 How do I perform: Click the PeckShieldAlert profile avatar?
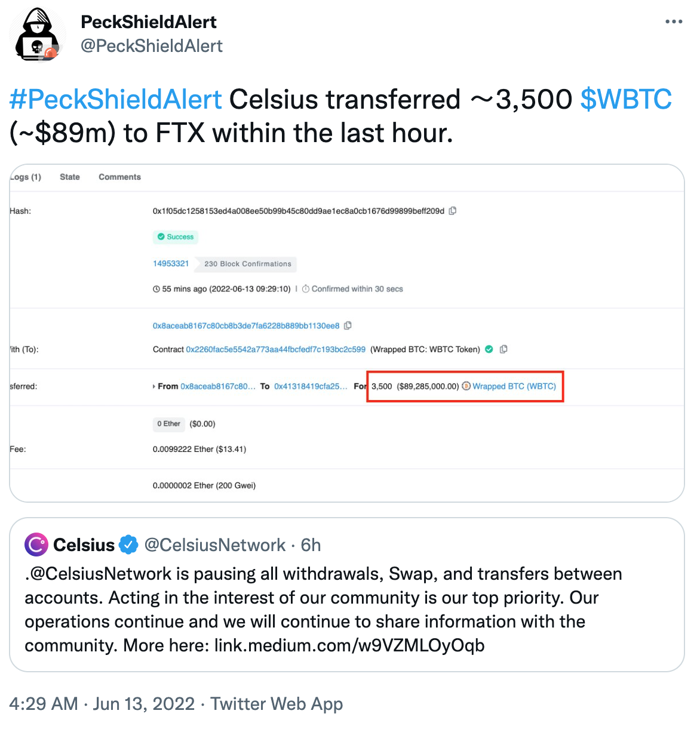(39, 35)
